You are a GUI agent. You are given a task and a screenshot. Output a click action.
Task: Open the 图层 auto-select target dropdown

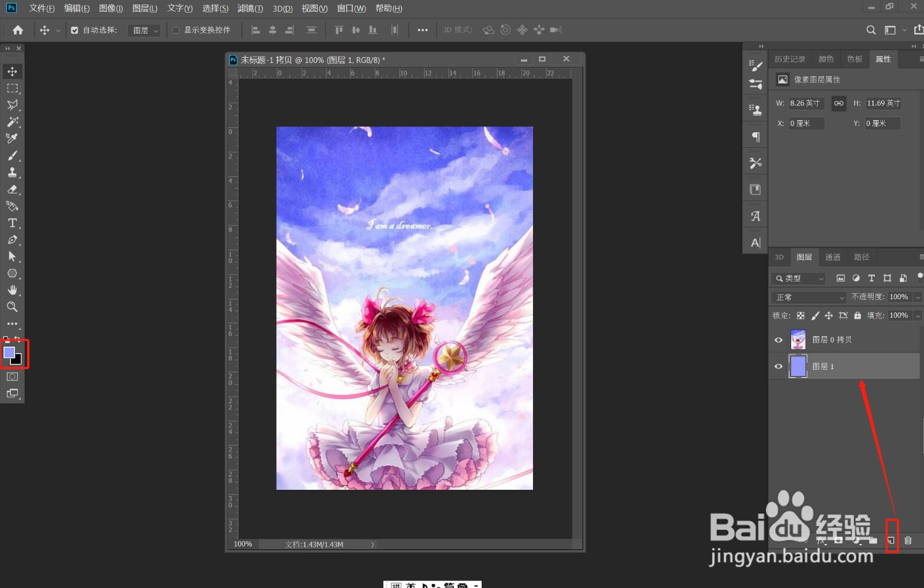[x=144, y=30]
